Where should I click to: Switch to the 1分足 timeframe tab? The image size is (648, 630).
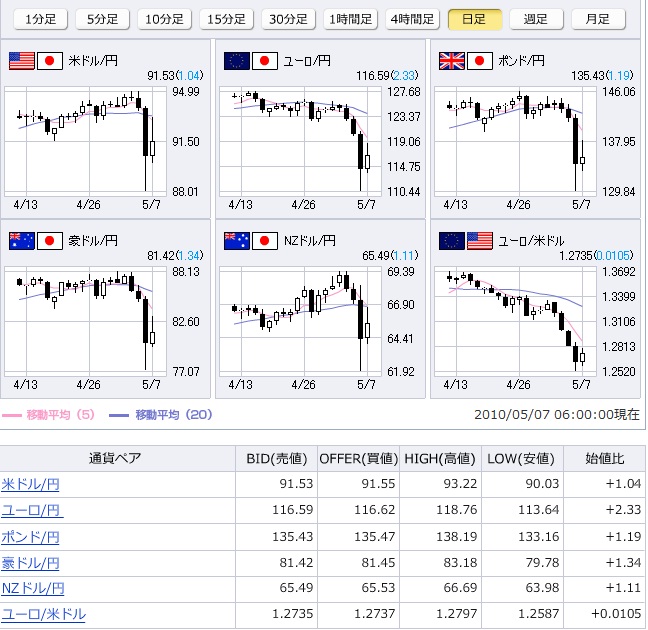pyautogui.click(x=40, y=19)
